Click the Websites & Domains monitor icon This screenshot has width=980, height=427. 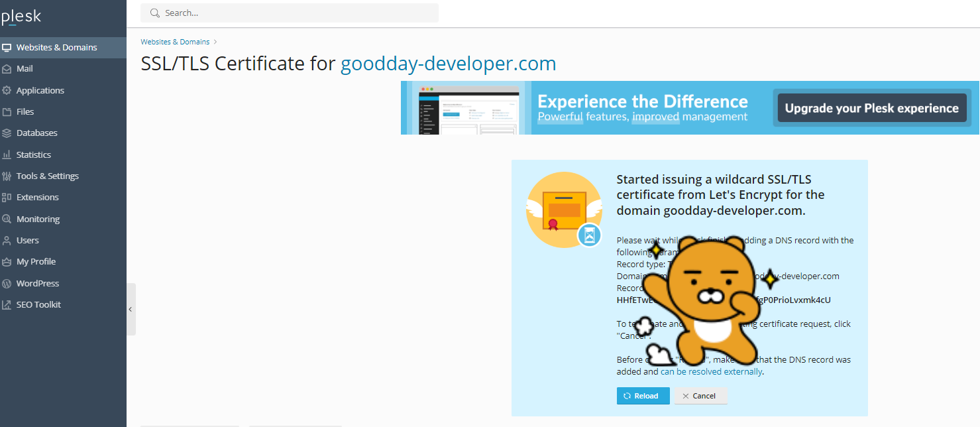7,48
